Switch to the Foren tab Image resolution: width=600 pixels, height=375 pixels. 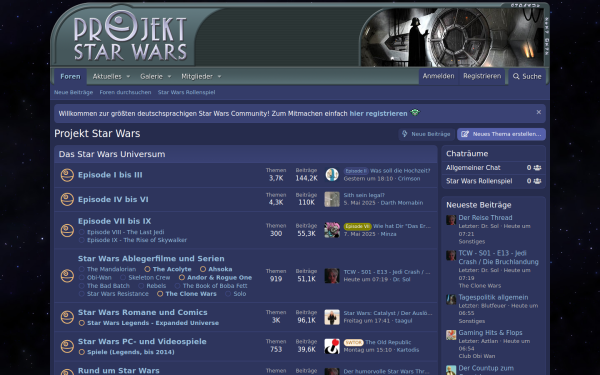tap(70, 77)
